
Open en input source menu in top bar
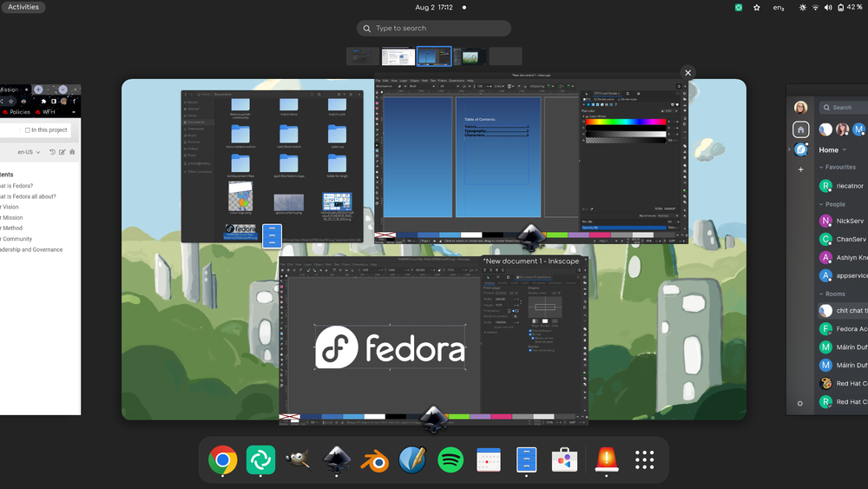779,7
